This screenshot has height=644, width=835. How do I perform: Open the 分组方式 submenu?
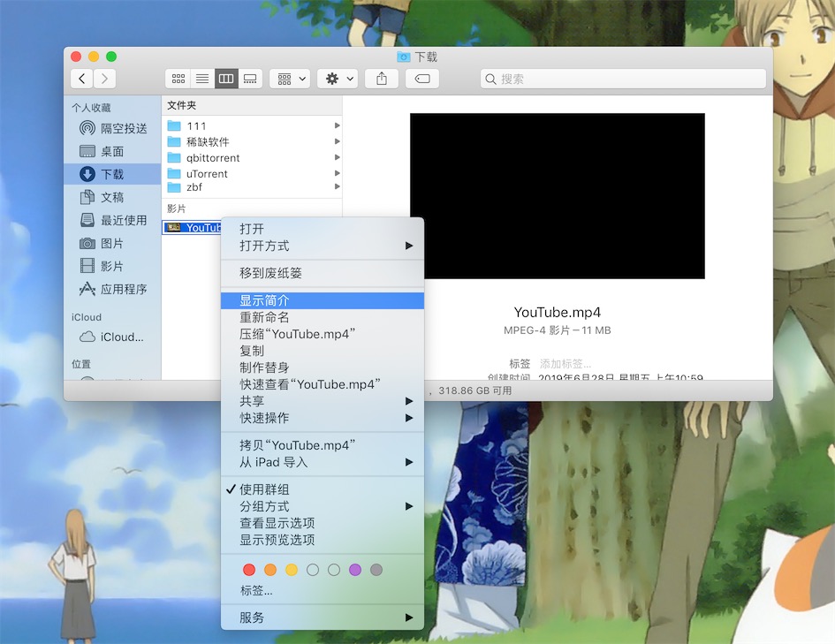tap(323, 506)
